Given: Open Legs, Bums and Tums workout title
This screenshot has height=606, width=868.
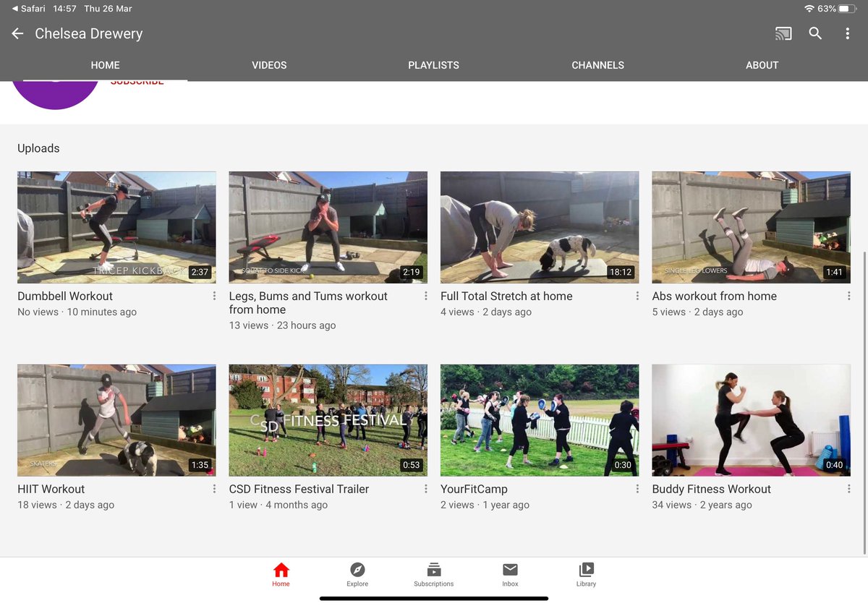Looking at the screenshot, I should pyautogui.click(x=308, y=302).
